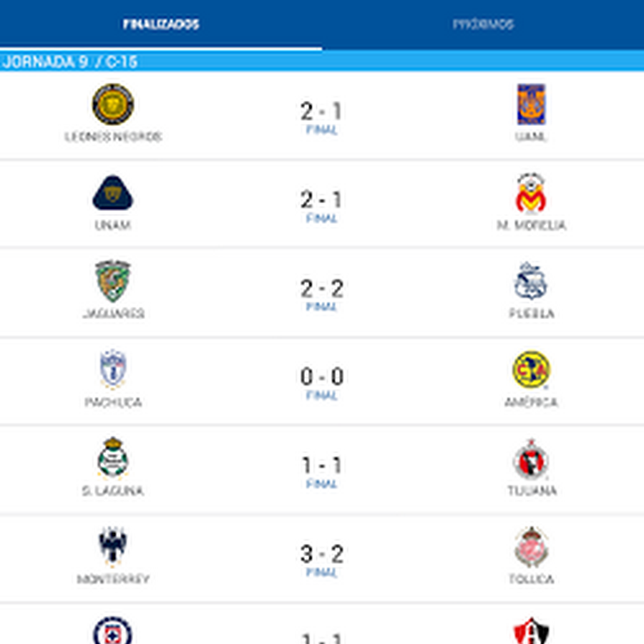Select the Atlas club crest
This screenshot has height=644, width=644.
tap(531, 631)
